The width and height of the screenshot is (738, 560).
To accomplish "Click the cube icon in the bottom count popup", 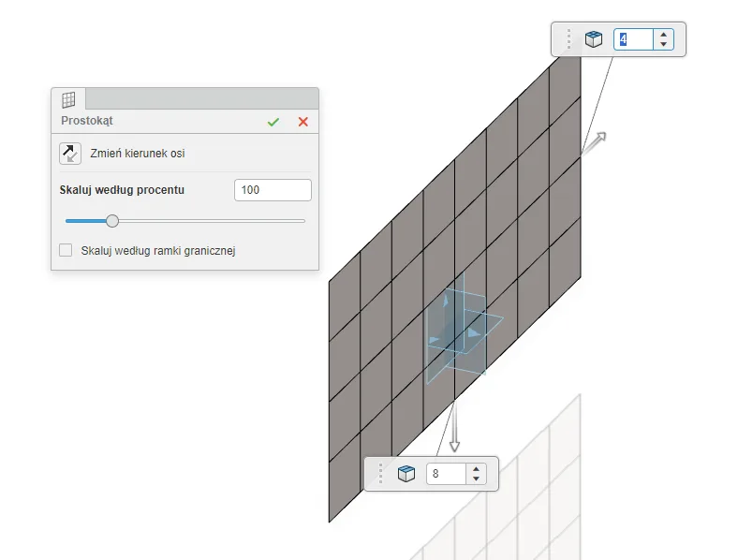I will (x=406, y=474).
